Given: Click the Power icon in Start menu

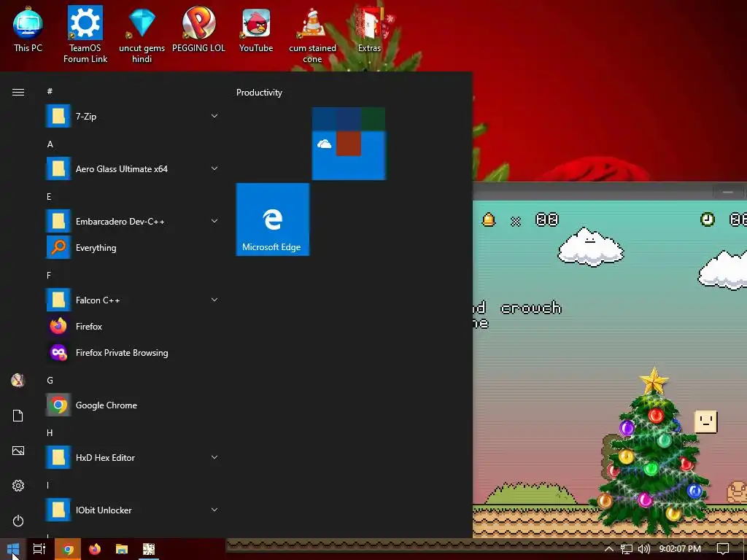Looking at the screenshot, I should click(x=18, y=521).
